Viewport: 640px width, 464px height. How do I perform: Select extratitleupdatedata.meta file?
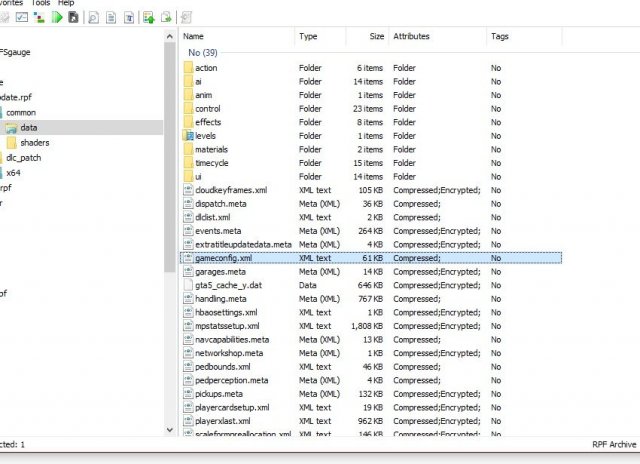click(371, 244)
